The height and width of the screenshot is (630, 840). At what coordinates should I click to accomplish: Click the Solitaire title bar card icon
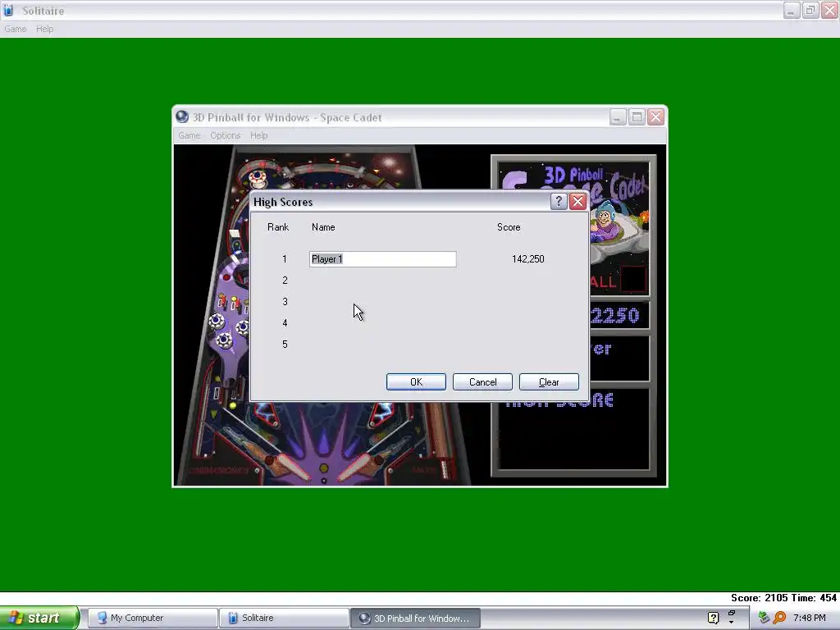(x=8, y=10)
